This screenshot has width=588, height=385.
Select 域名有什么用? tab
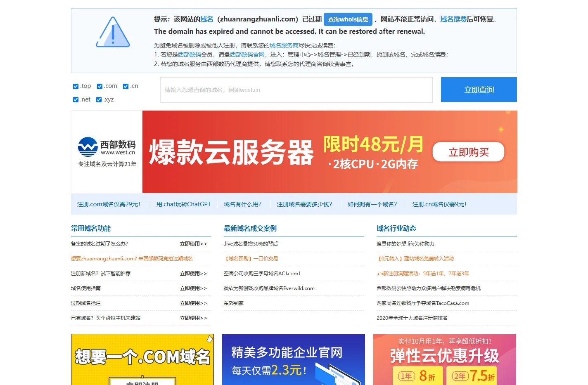pyautogui.click(x=243, y=204)
